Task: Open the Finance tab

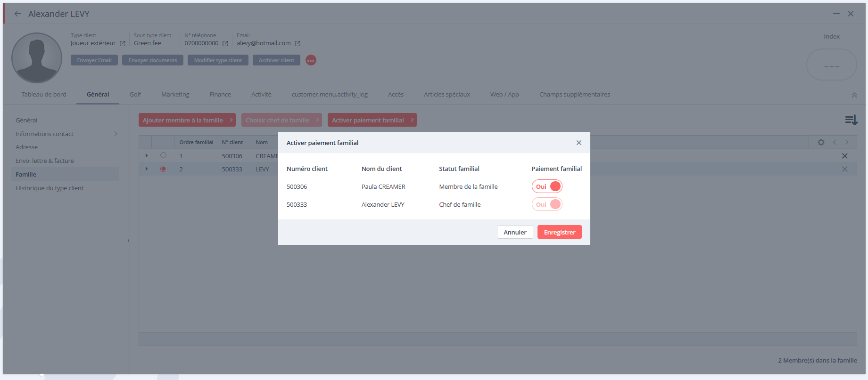Action: [x=220, y=95]
